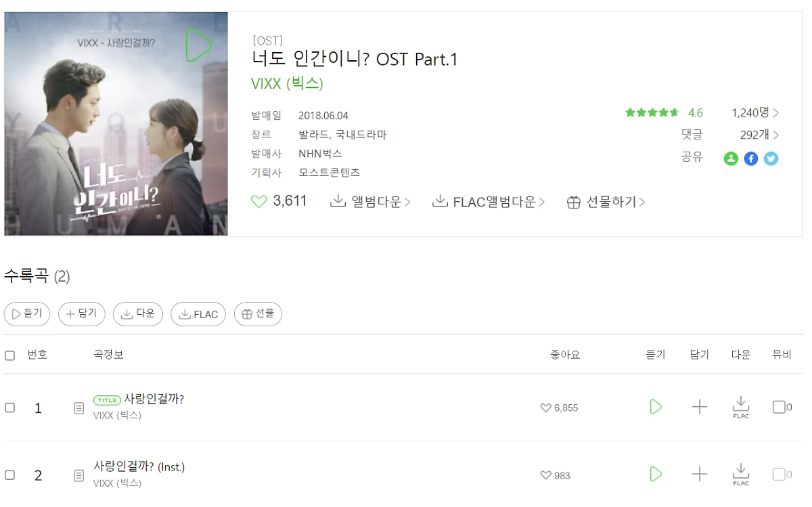Check the box for track 1
Viewport: 812px width, 507px height.
tap(9, 407)
